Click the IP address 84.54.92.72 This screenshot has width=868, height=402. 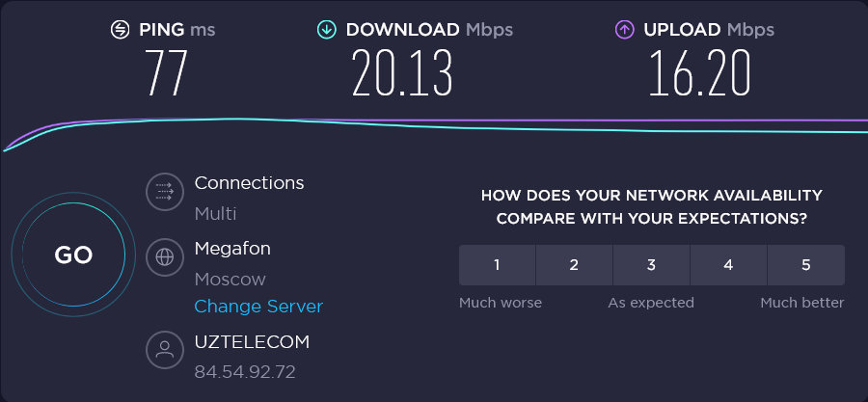(x=245, y=372)
